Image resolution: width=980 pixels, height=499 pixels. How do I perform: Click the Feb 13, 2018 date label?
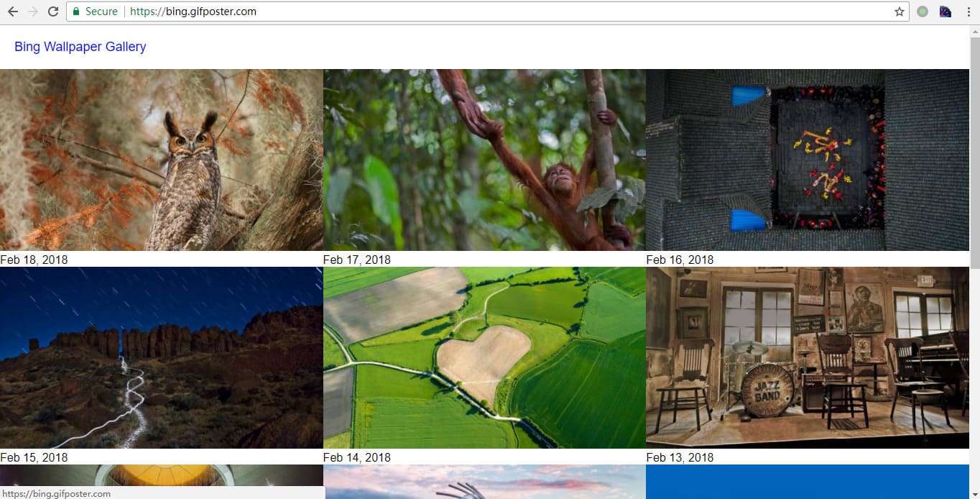(679, 457)
